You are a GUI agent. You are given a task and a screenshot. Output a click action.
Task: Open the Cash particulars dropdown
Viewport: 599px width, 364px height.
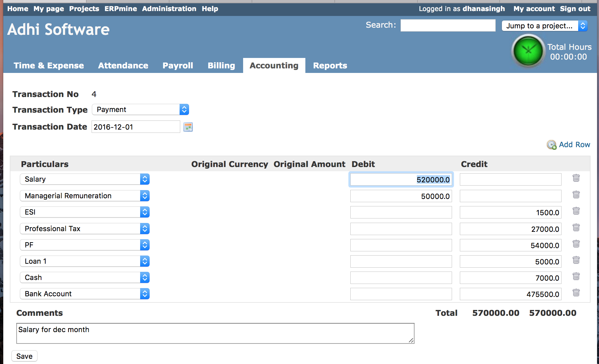point(85,277)
